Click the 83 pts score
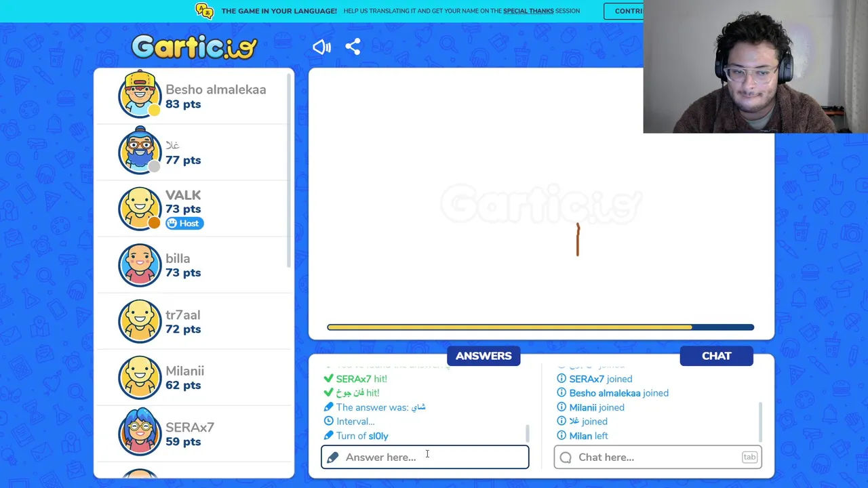 [x=183, y=104]
